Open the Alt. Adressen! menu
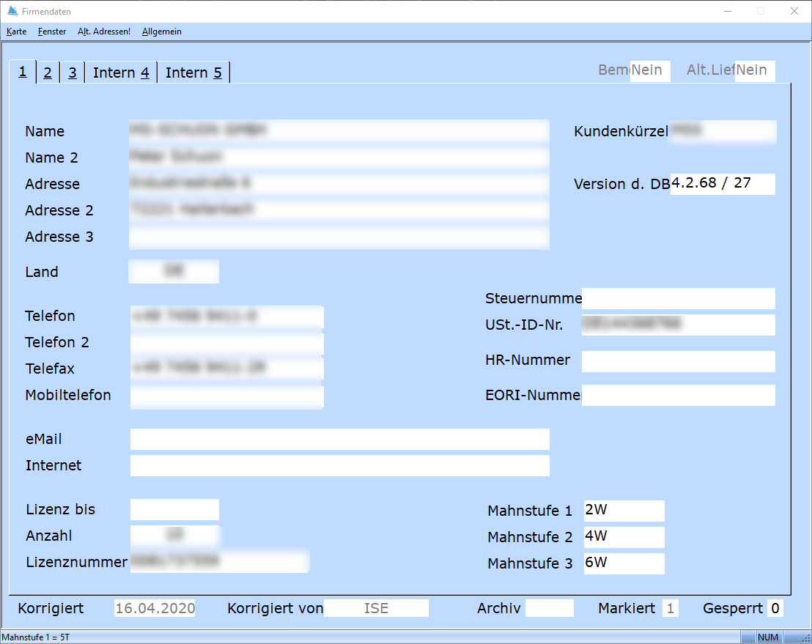The image size is (812, 644). tap(103, 32)
